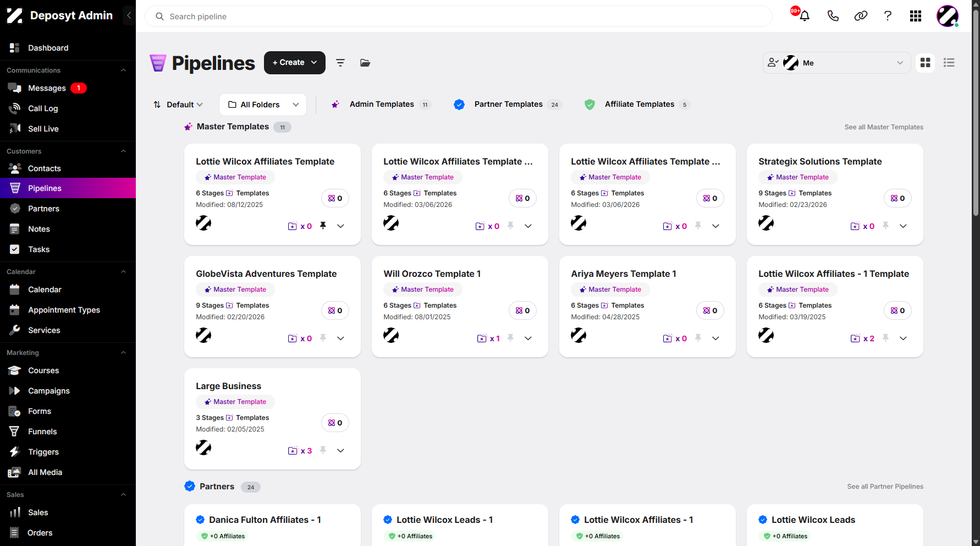Image resolution: width=980 pixels, height=546 pixels.
Task: Open the help question mark icon
Action: click(888, 16)
